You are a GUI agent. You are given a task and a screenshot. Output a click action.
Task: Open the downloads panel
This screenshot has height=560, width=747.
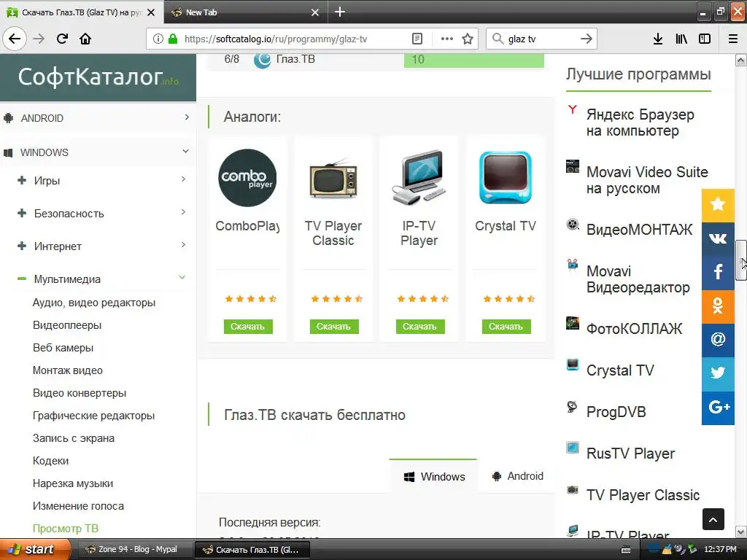[658, 39]
